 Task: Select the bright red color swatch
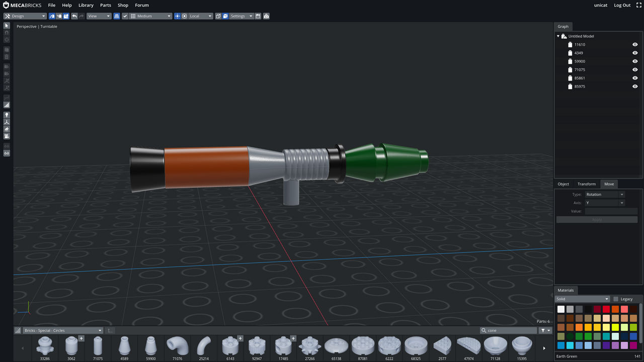tap(606, 309)
